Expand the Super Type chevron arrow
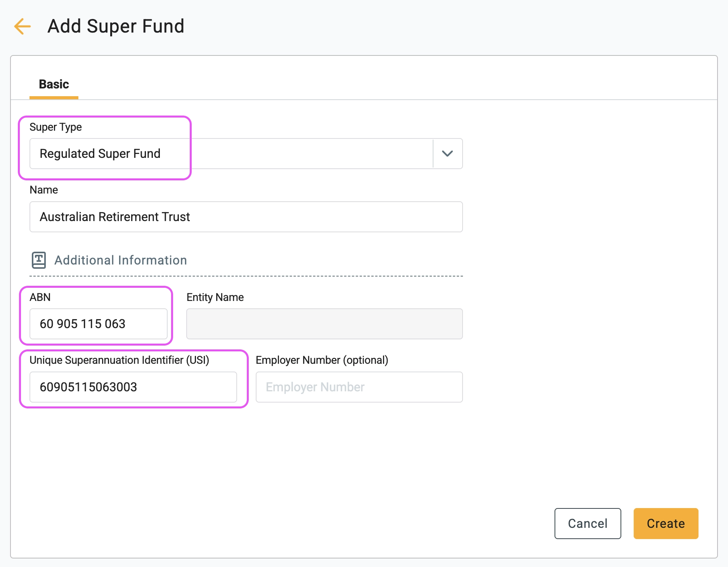This screenshot has width=728, height=567. pos(447,154)
